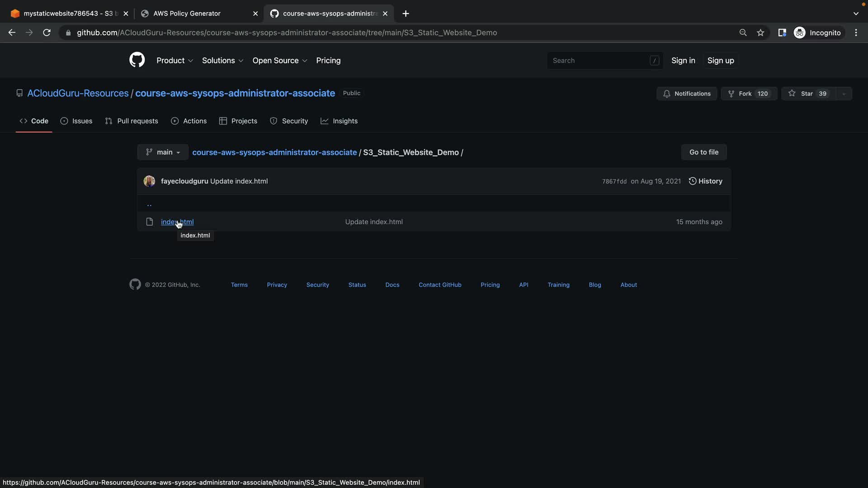Screen dimensions: 868x488
Task: Bookmark this page with the star icon
Action: tap(760, 33)
